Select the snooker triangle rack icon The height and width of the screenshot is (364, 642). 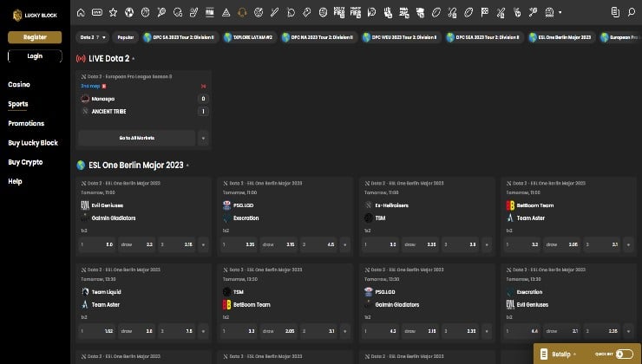[x=226, y=13]
